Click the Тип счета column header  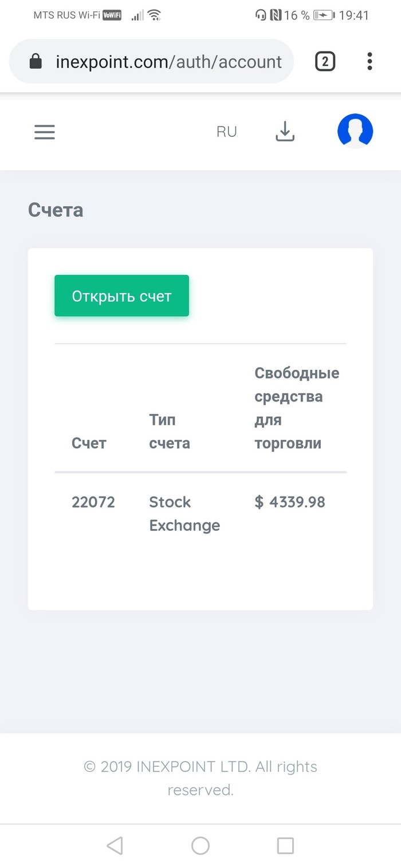click(169, 431)
